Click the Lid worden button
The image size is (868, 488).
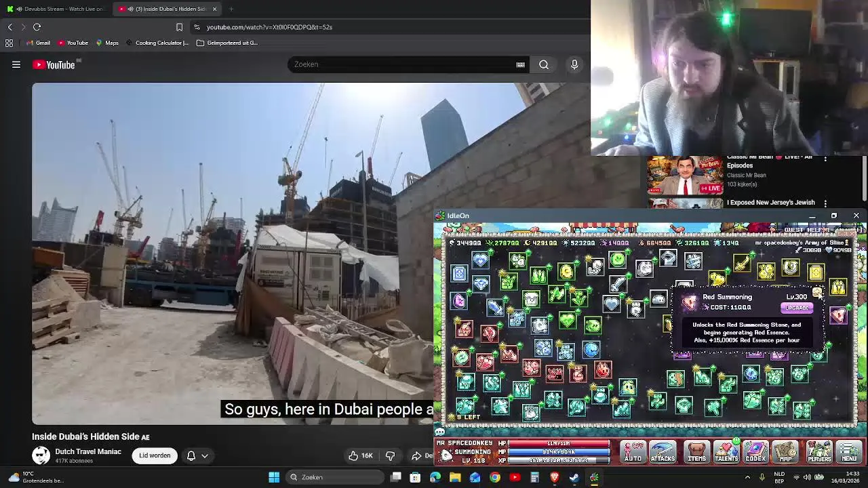[x=155, y=455]
